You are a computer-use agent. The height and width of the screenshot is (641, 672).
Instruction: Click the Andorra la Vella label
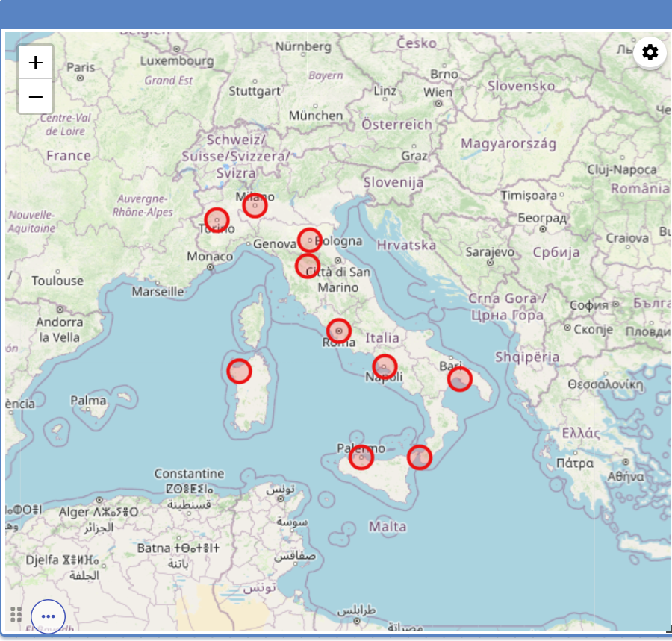tap(60, 330)
